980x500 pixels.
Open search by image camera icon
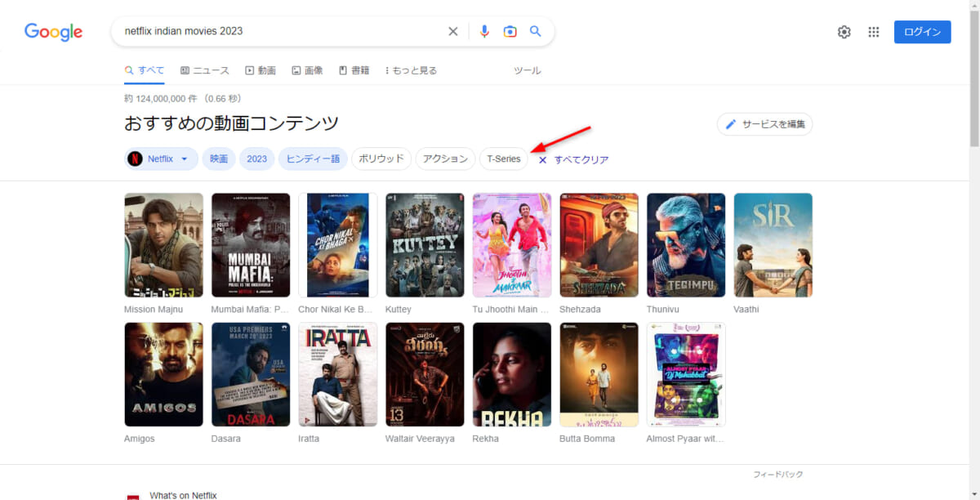[x=510, y=32]
